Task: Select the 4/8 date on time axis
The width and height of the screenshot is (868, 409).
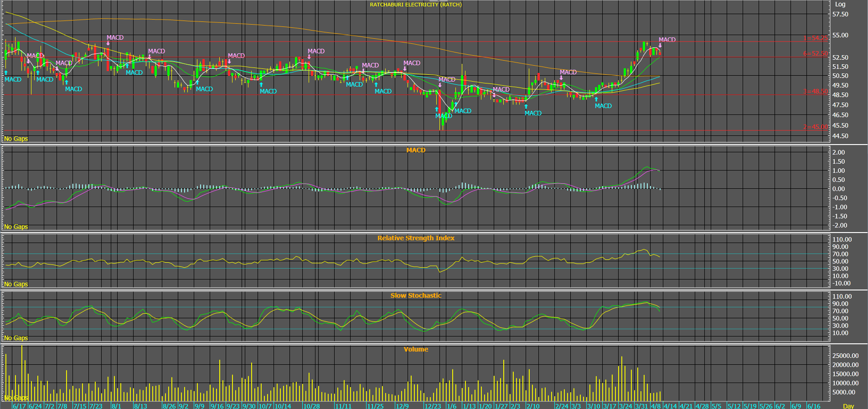Action: click(656, 406)
